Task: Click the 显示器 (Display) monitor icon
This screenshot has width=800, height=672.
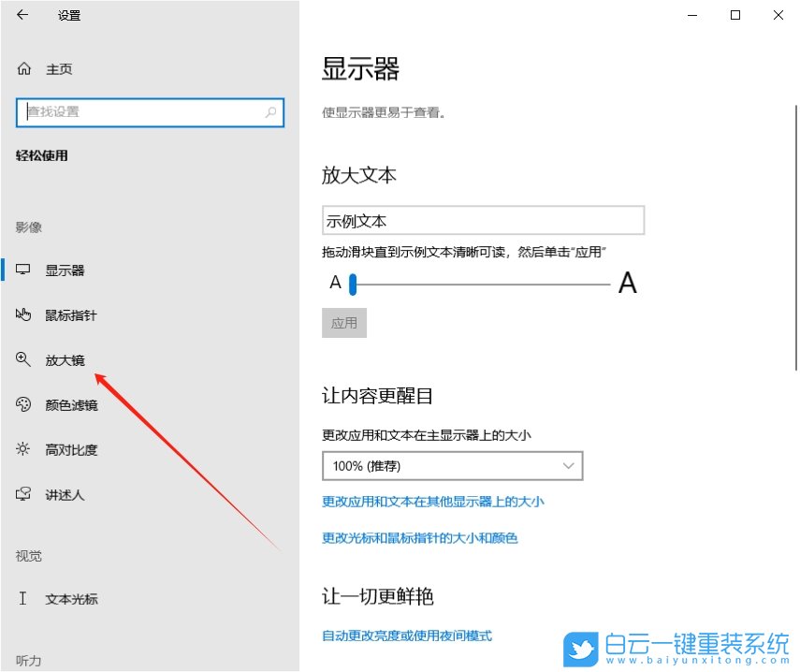Action: point(22,269)
